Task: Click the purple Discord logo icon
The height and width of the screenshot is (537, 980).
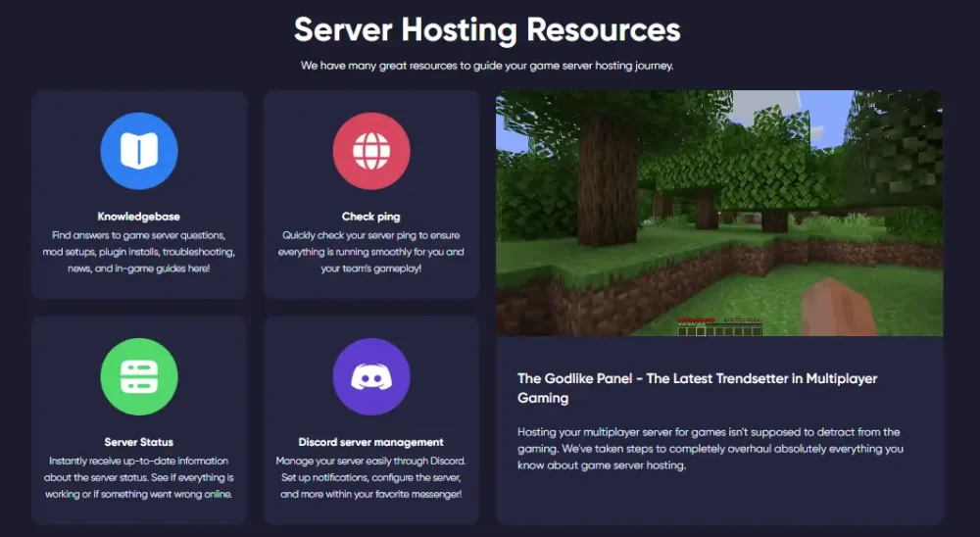Action: [370, 376]
